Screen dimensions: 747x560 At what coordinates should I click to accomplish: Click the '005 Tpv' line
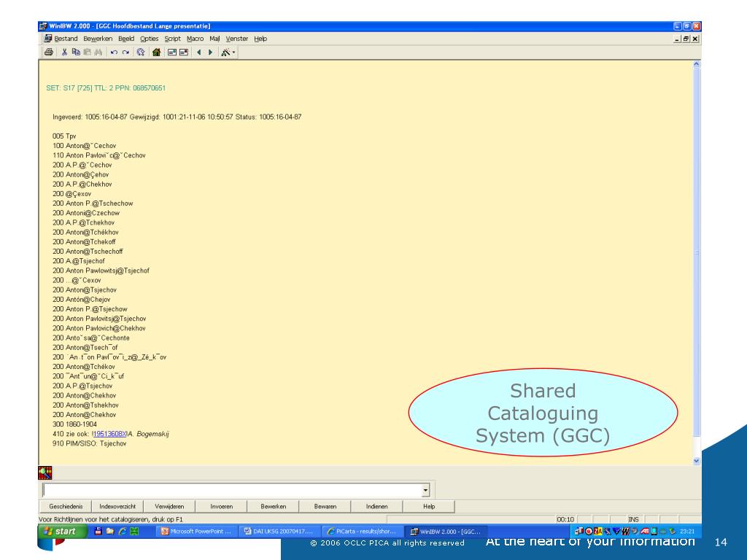point(64,136)
